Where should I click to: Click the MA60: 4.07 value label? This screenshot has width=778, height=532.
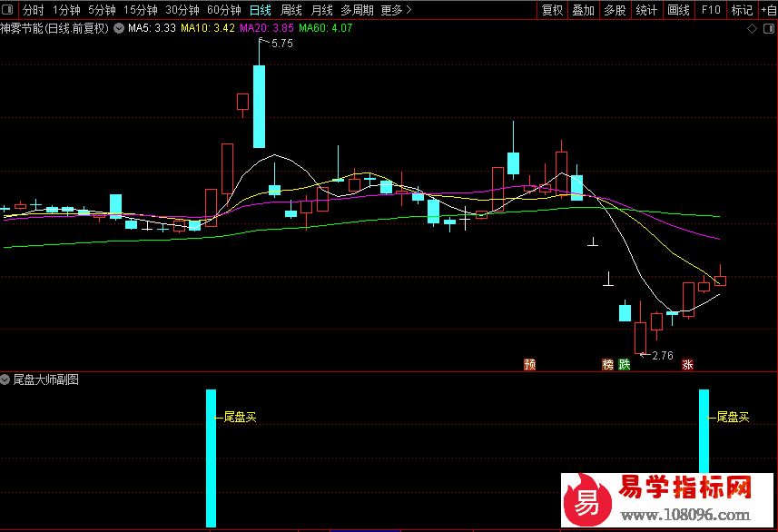326,28
